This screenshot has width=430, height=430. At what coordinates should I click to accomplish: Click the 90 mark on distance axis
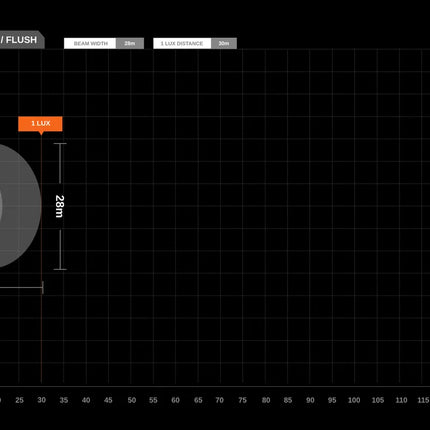[310, 400]
